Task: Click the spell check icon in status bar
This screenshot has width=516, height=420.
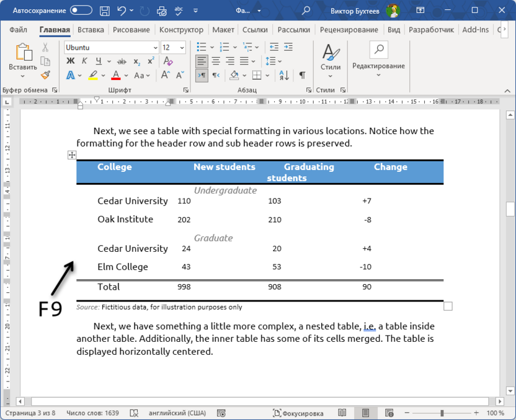Action: (133, 412)
